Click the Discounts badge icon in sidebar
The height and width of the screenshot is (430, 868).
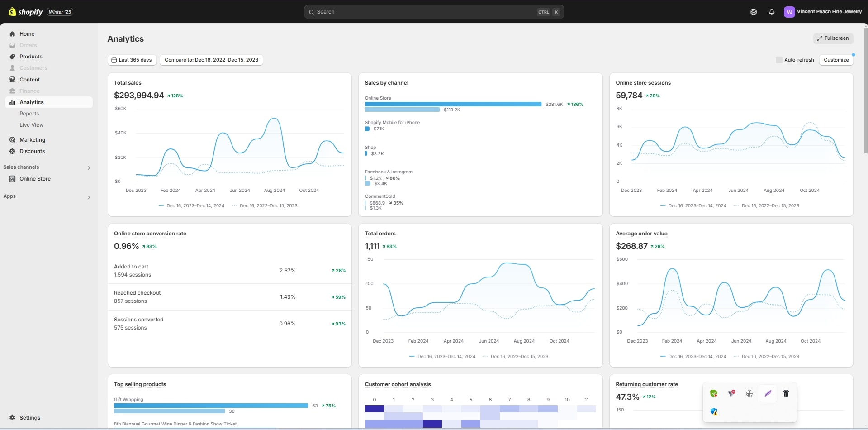click(x=12, y=151)
